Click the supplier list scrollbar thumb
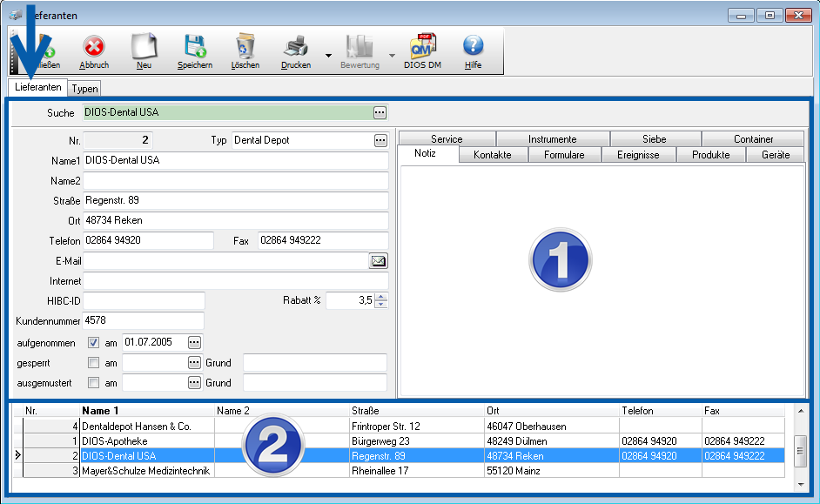Viewport: 820px width, 504px height. point(800,450)
